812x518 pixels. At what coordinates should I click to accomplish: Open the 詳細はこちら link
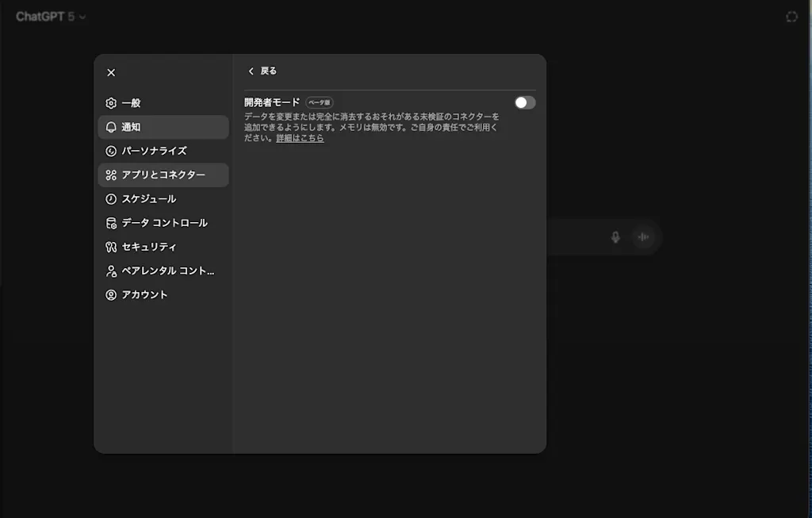(x=300, y=138)
